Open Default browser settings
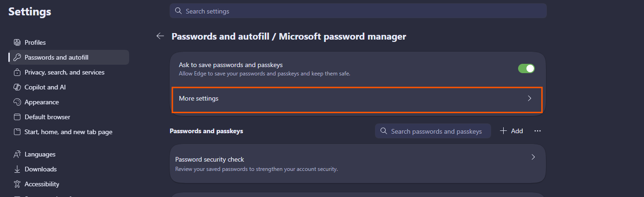The width and height of the screenshot is (644, 197). [x=69, y=117]
